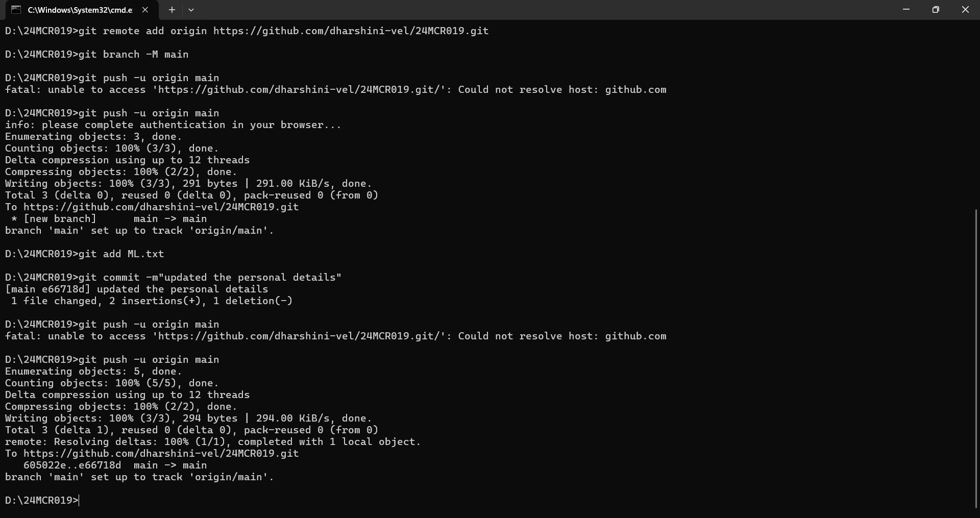Click the '[new branch]' text
The height and width of the screenshot is (518, 980).
(x=60, y=219)
